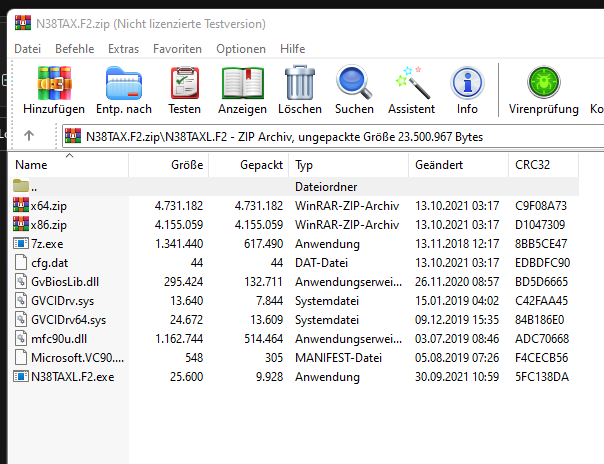Open Suchen search tool
Screen dimensions: 604x464
tap(354, 82)
